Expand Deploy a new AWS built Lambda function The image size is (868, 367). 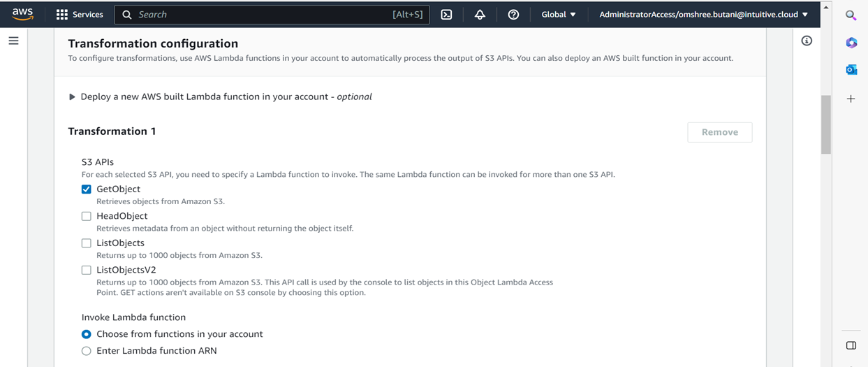click(73, 97)
